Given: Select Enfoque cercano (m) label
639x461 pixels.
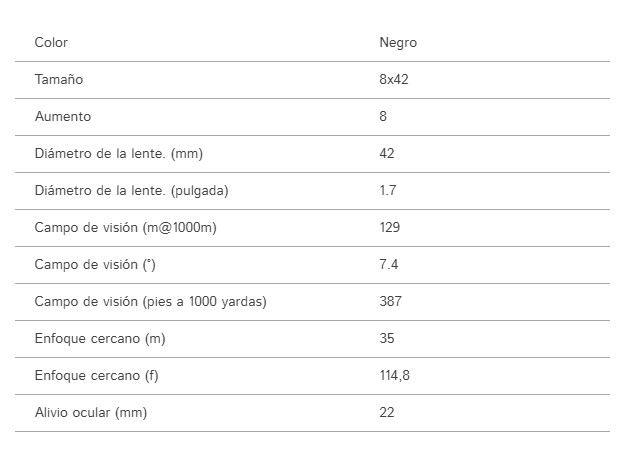Looking at the screenshot, I should pyautogui.click(x=100, y=339).
